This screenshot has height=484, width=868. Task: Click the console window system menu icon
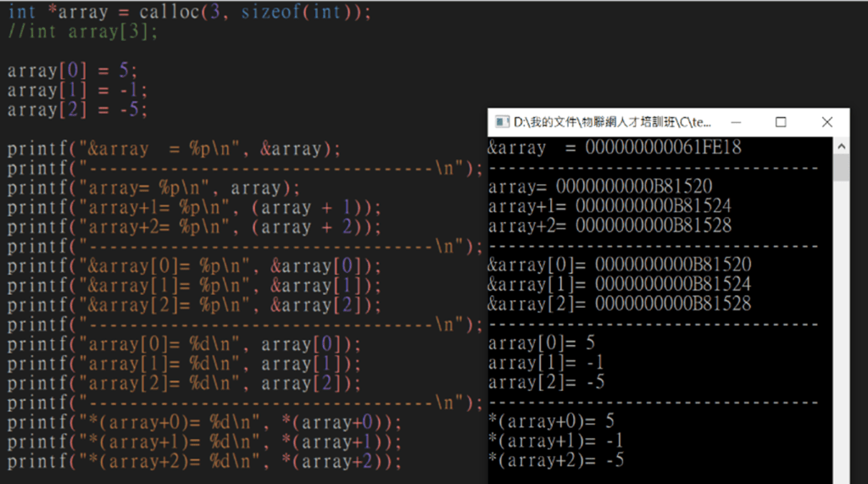pyautogui.click(x=501, y=122)
